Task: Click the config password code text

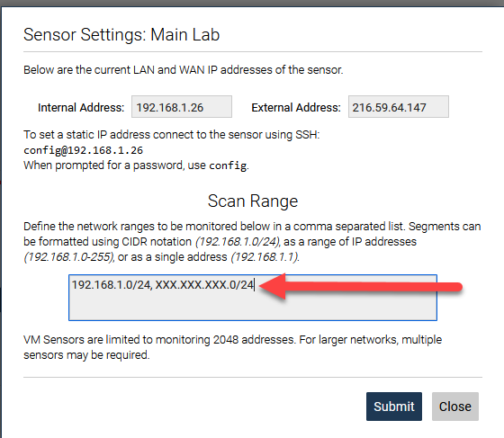Action: tap(228, 165)
